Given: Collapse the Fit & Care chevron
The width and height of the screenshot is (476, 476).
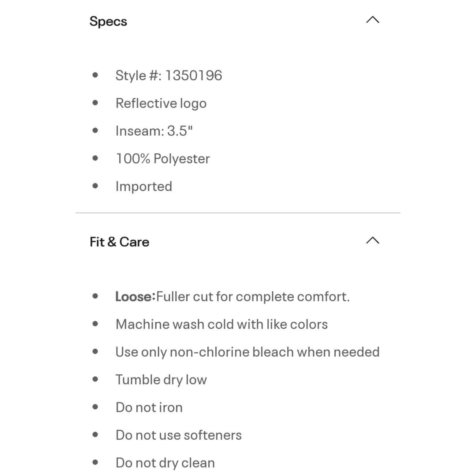Looking at the screenshot, I should [x=372, y=240].
